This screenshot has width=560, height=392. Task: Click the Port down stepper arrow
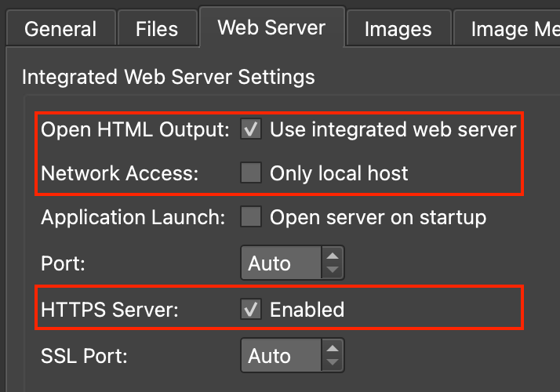click(333, 270)
